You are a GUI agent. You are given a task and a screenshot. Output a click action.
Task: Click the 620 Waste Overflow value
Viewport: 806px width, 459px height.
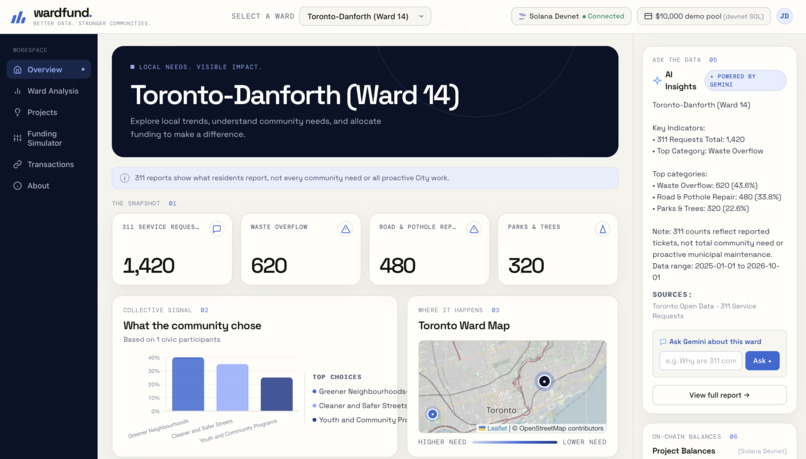[269, 266]
